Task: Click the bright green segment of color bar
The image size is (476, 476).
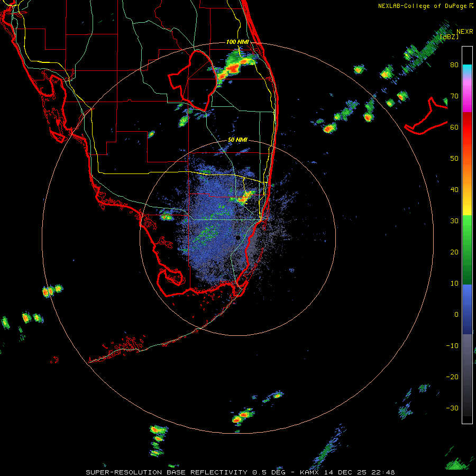Action: 467,231
